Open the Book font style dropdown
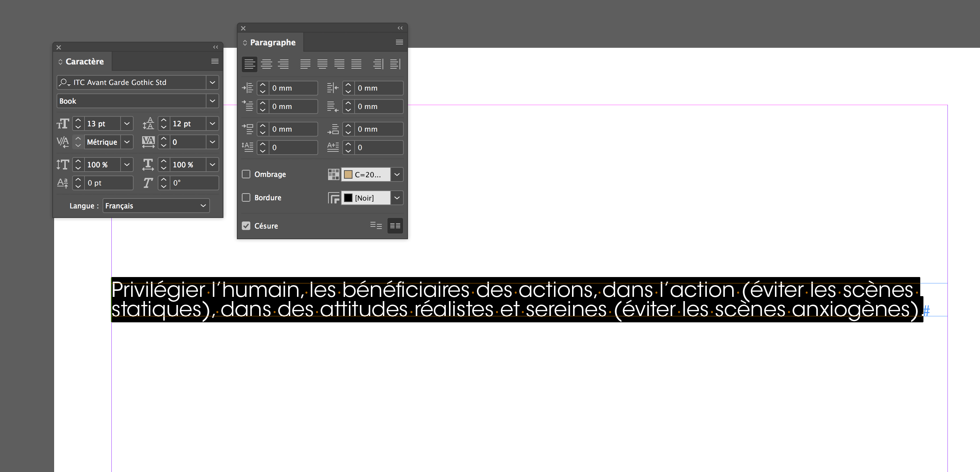 pyautogui.click(x=212, y=101)
